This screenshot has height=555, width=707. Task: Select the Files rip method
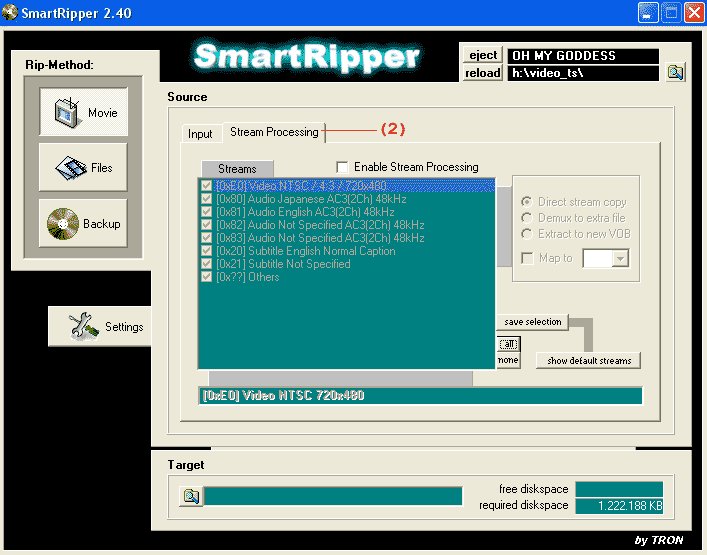pos(83,167)
